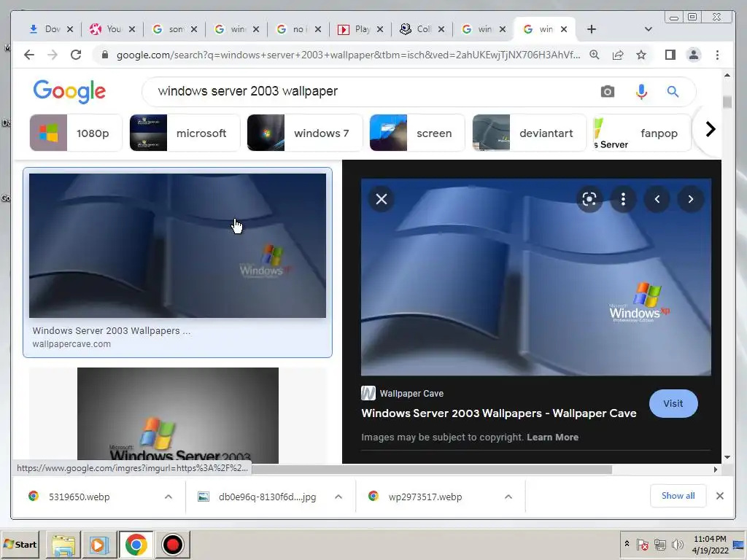Focus the Google search box
The height and width of the screenshot is (560, 747).
(371, 91)
